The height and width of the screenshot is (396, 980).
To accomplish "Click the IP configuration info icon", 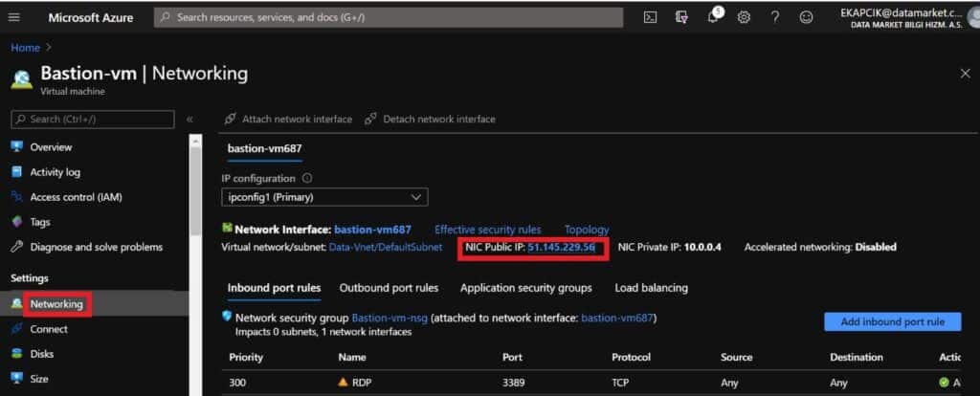I will tap(307, 178).
